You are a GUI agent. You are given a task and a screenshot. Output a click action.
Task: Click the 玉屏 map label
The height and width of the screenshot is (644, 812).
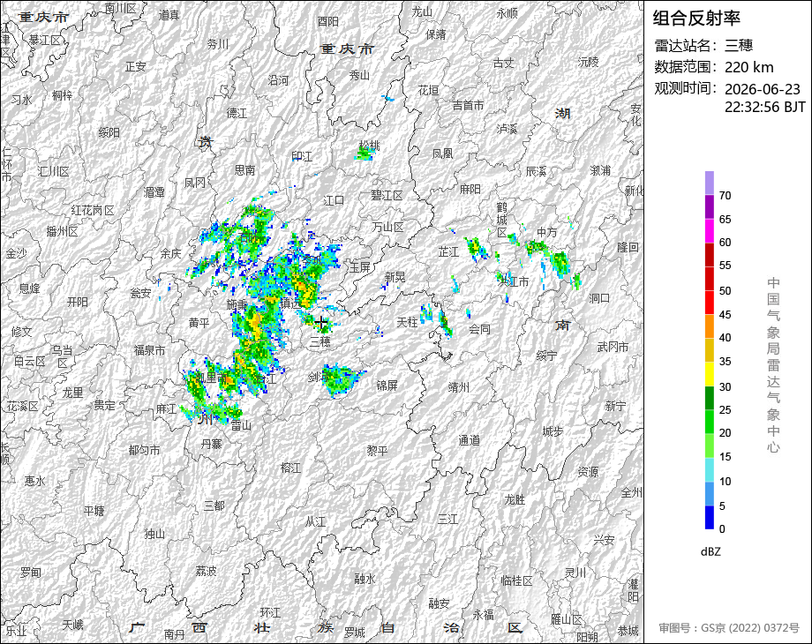(x=359, y=267)
